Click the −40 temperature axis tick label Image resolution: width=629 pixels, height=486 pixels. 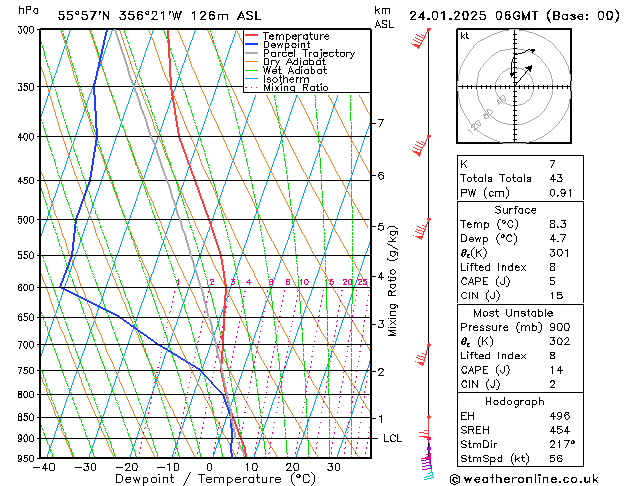[43, 467]
